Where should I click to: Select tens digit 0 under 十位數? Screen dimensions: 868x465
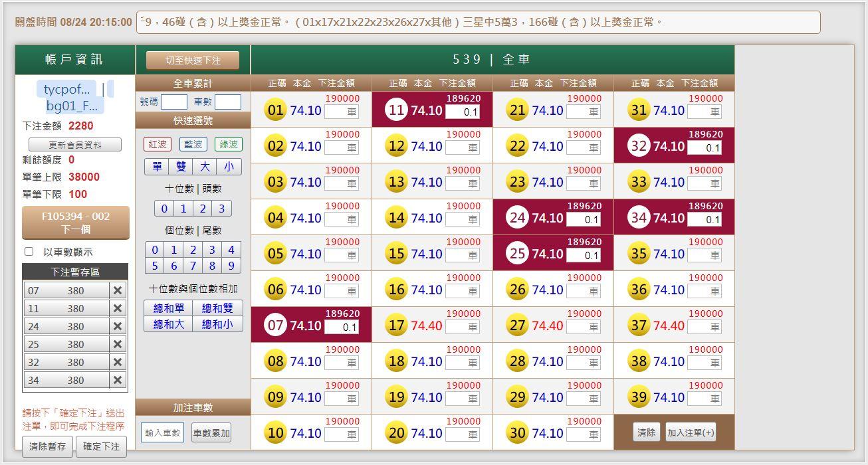tap(165, 209)
